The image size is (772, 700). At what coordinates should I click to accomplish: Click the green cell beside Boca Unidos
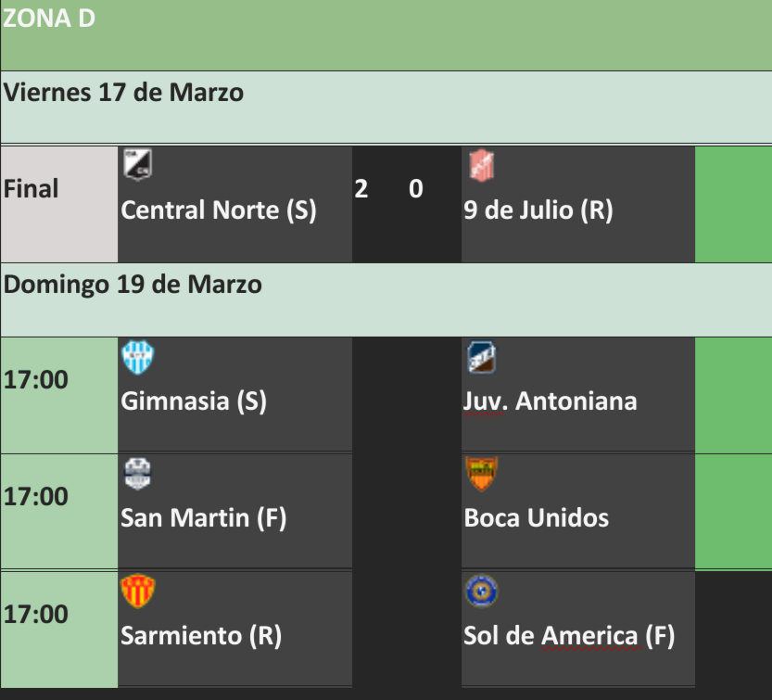pyautogui.click(x=733, y=512)
